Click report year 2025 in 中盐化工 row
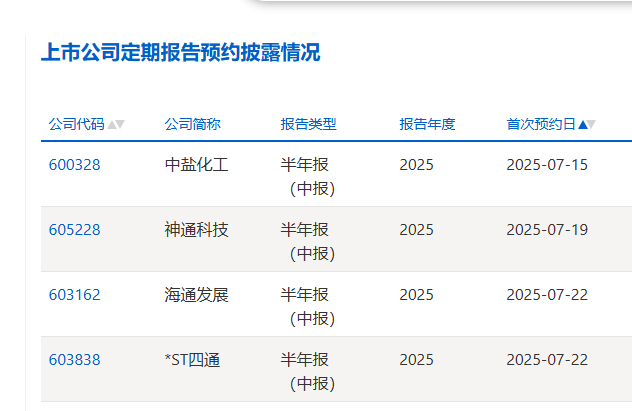The height and width of the screenshot is (411, 632). pyautogui.click(x=416, y=165)
